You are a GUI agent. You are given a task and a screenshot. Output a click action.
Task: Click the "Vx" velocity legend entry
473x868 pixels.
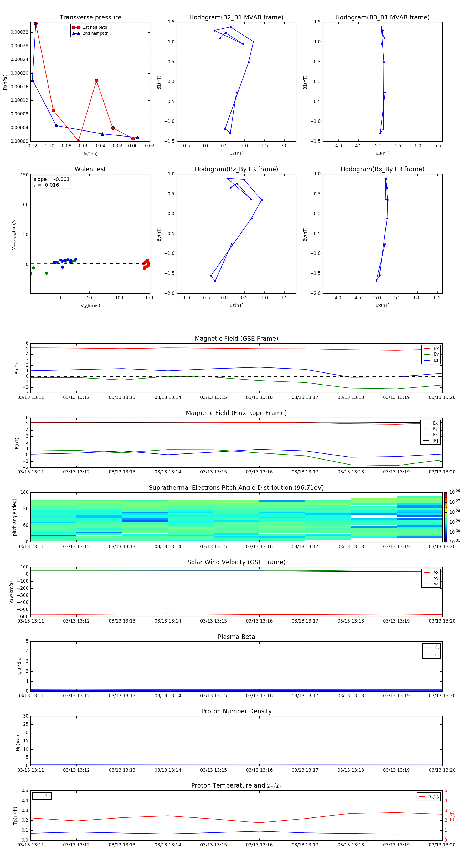click(x=431, y=572)
